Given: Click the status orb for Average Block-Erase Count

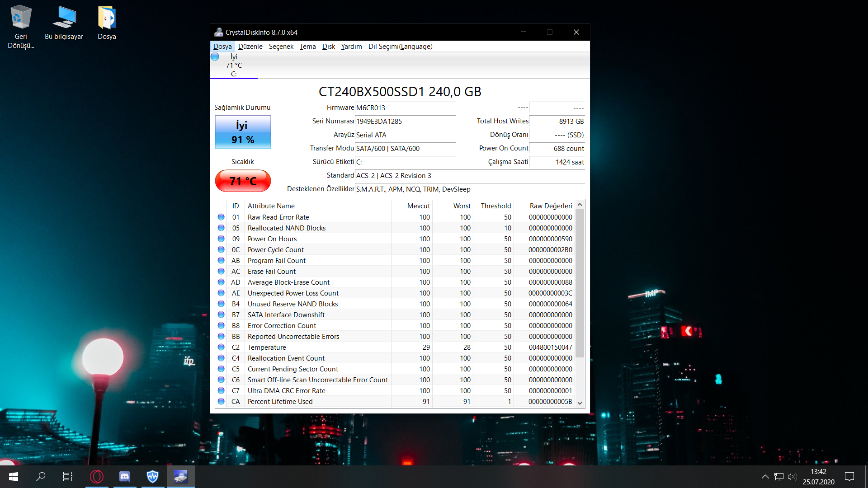Looking at the screenshot, I should 221,282.
